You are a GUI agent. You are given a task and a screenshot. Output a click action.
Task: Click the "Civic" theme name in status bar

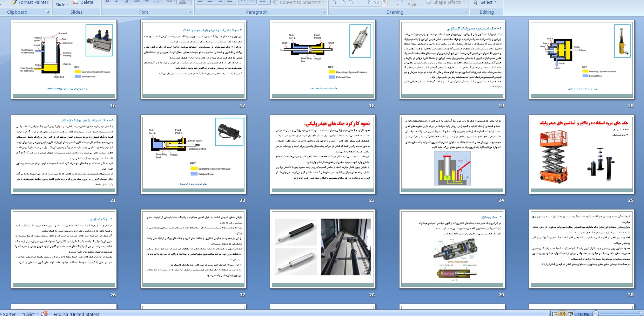(x=28, y=314)
